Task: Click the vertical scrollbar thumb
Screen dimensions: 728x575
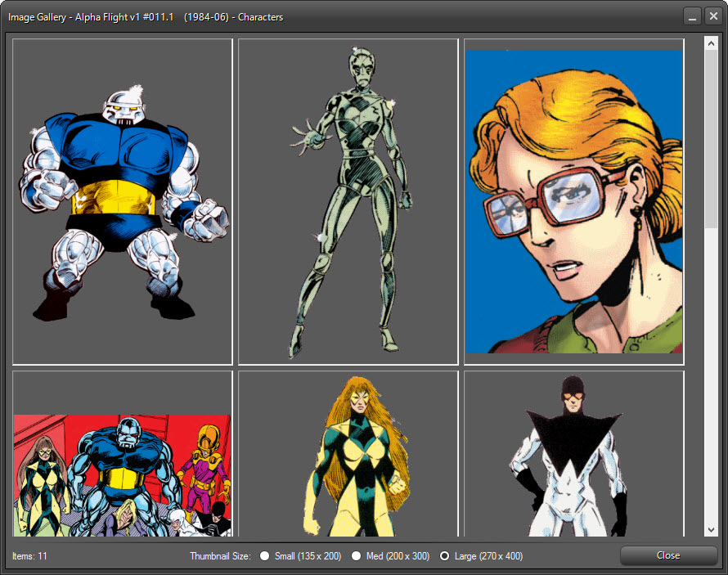Action: tap(711, 139)
